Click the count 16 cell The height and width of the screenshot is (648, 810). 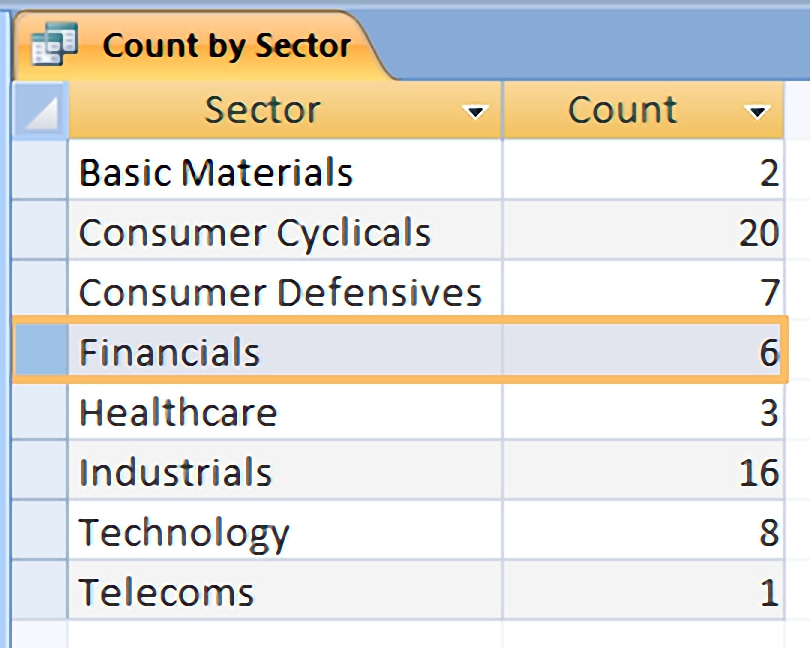click(644, 470)
